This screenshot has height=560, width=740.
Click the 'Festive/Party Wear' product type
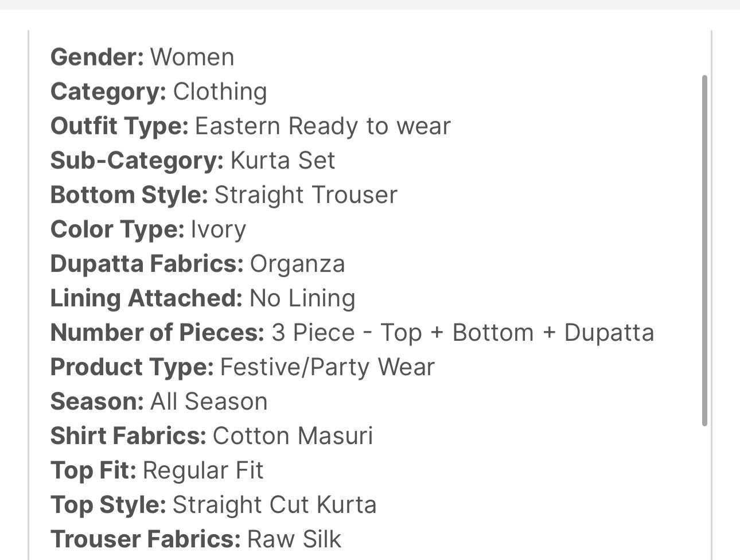click(x=327, y=367)
